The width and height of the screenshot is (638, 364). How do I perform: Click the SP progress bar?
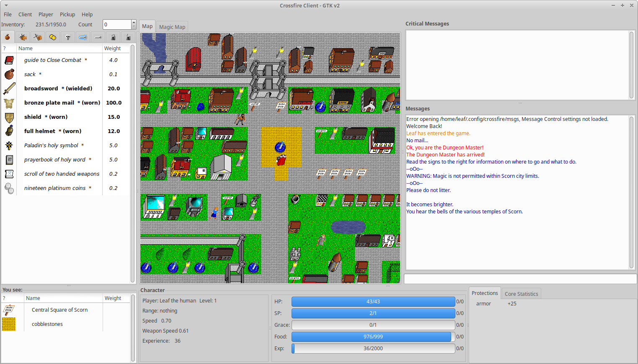point(373,313)
